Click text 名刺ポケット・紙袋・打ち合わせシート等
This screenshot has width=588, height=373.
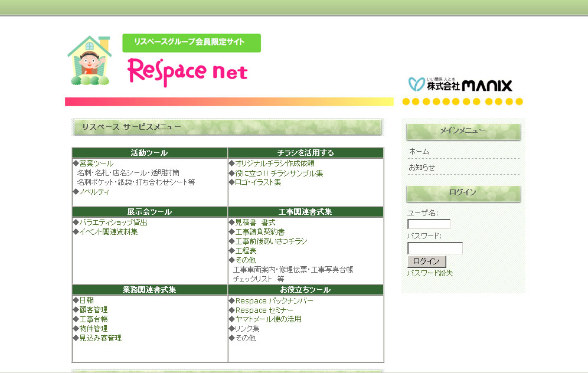coord(136,182)
